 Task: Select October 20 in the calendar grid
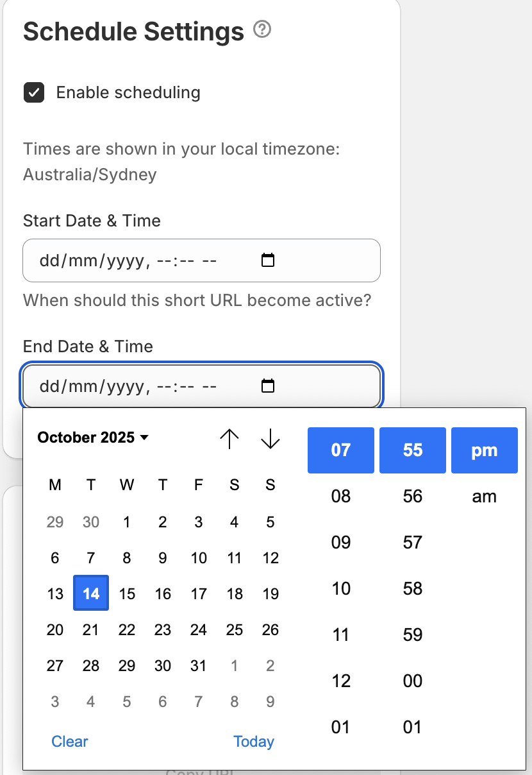point(54,629)
